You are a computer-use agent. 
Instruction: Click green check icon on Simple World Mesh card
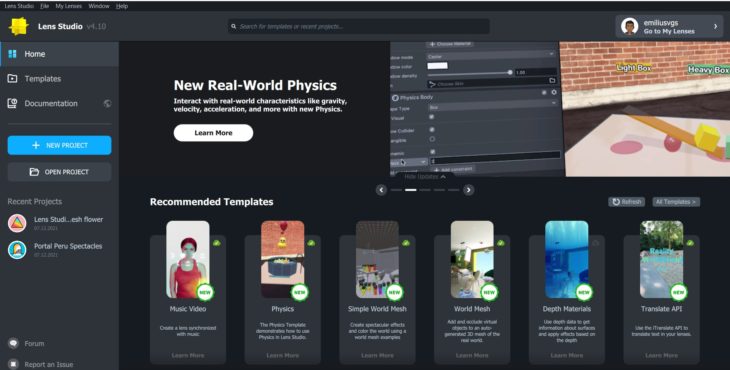(x=406, y=243)
